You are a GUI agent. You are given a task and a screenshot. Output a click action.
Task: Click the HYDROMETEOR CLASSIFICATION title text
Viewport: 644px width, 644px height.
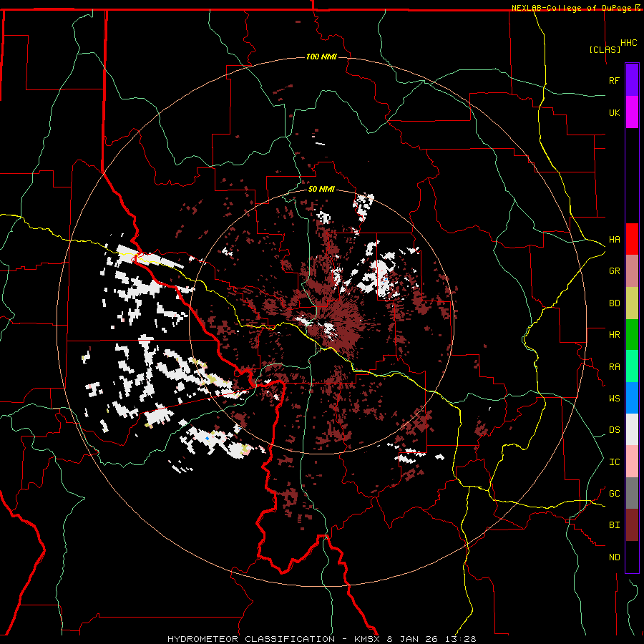(251, 639)
